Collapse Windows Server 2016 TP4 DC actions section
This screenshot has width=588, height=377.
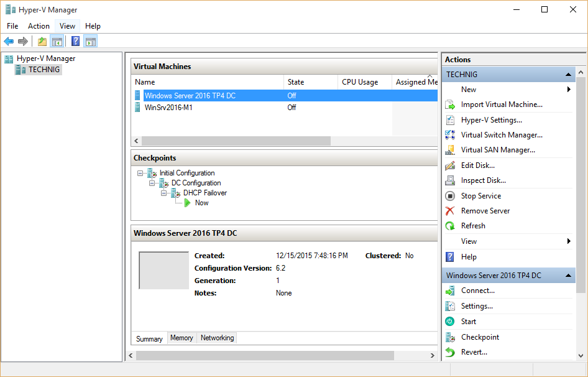click(x=569, y=276)
